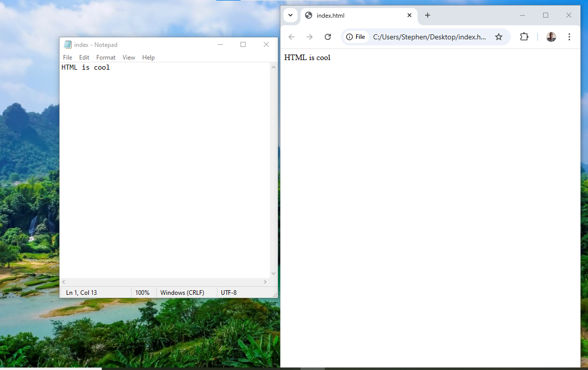
Task: Open the Notepad File menu
Action: pos(68,58)
